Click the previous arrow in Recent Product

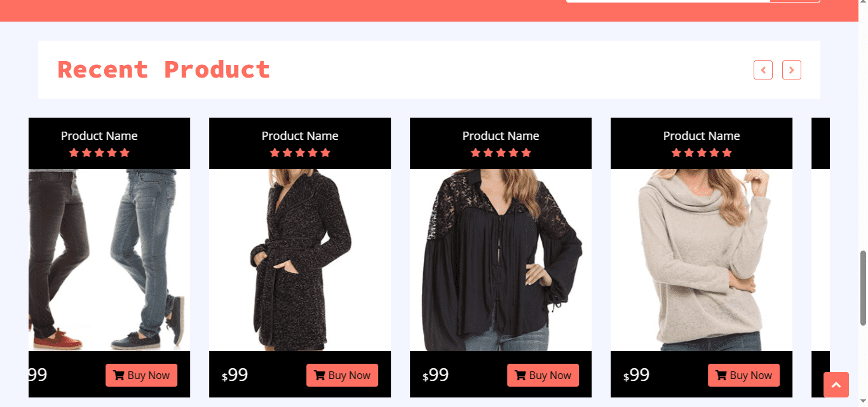(x=763, y=70)
